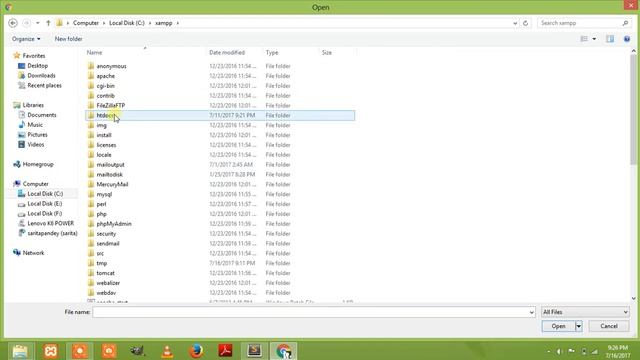Open the Organize menu
The width and height of the screenshot is (640, 360).
26,39
